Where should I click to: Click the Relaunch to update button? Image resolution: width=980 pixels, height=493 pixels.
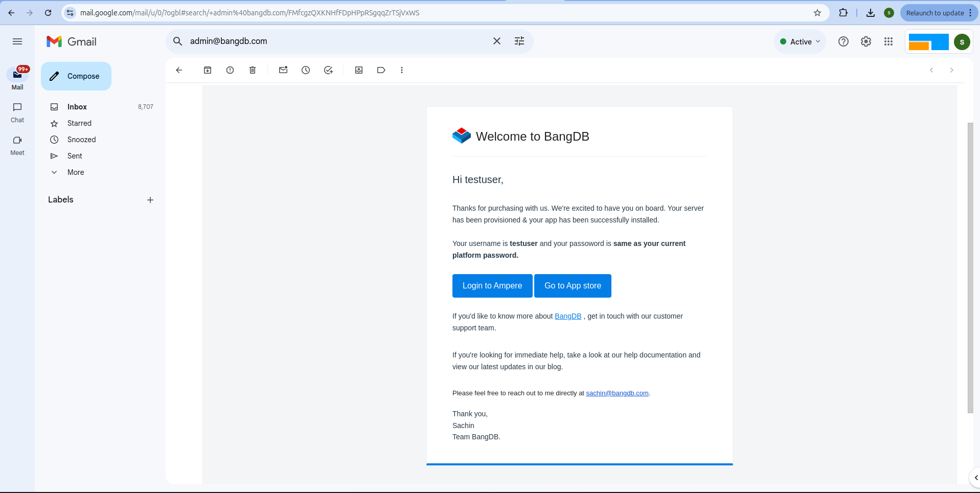[x=939, y=13]
